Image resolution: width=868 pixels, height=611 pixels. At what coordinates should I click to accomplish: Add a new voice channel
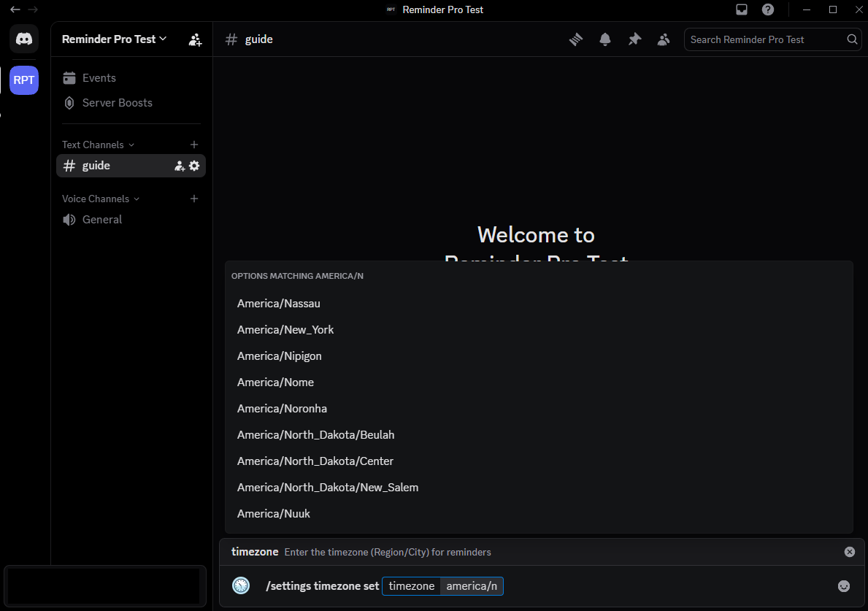click(194, 199)
